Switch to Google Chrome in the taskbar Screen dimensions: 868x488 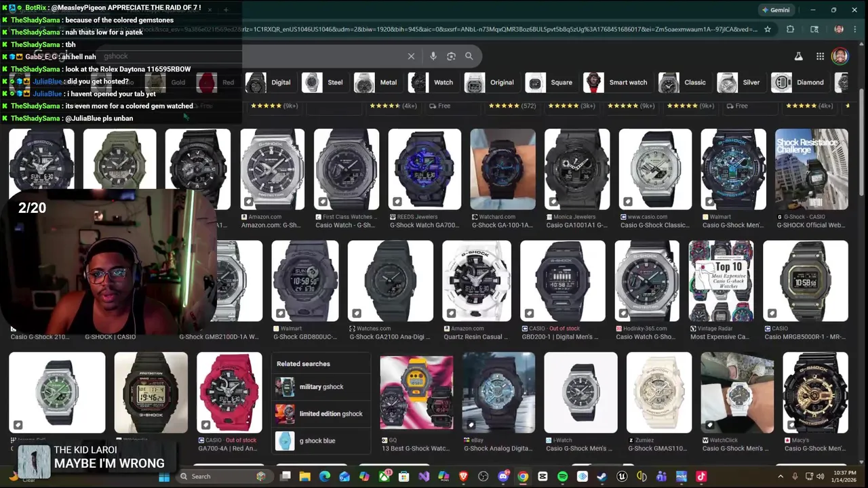(523, 476)
